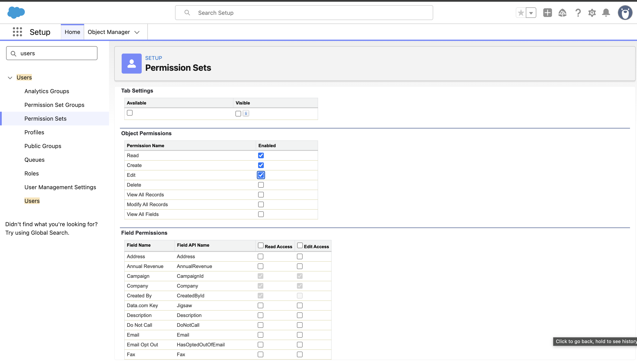This screenshot has width=637, height=364.
Task: Open Queues in sidebar
Action: 34,160
